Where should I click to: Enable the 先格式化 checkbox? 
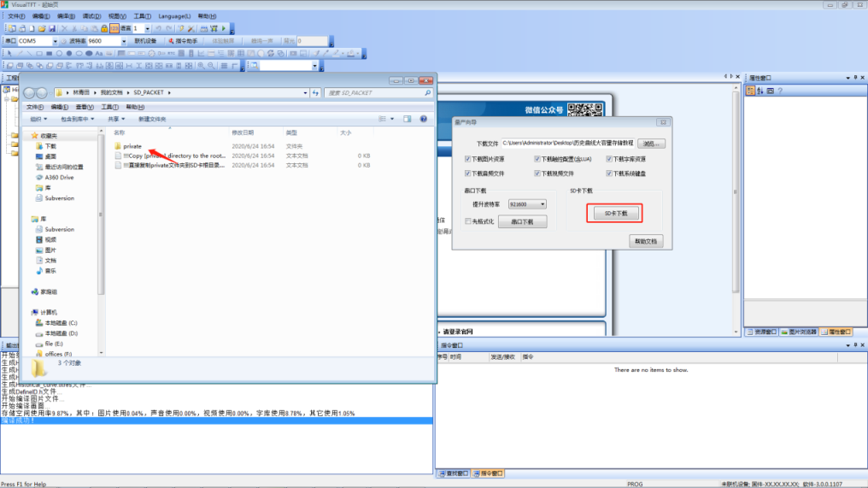(468, 221)
